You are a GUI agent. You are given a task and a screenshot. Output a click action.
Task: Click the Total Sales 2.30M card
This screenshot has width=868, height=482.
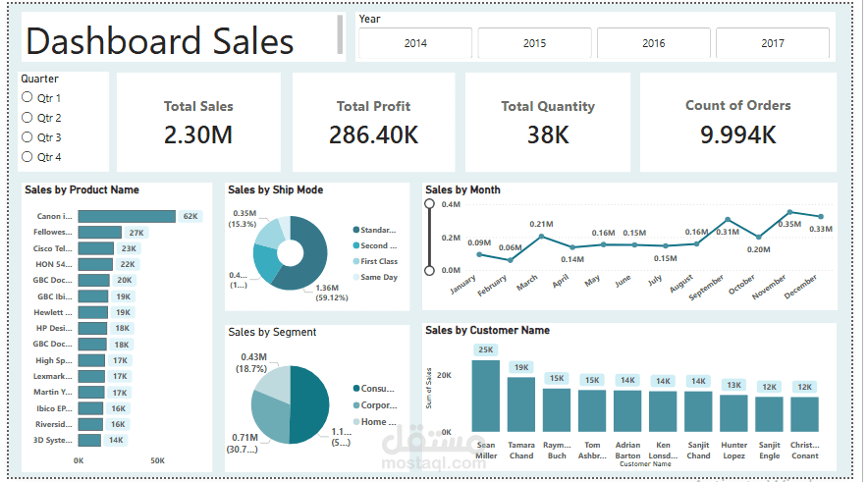(x=198, y=123)
